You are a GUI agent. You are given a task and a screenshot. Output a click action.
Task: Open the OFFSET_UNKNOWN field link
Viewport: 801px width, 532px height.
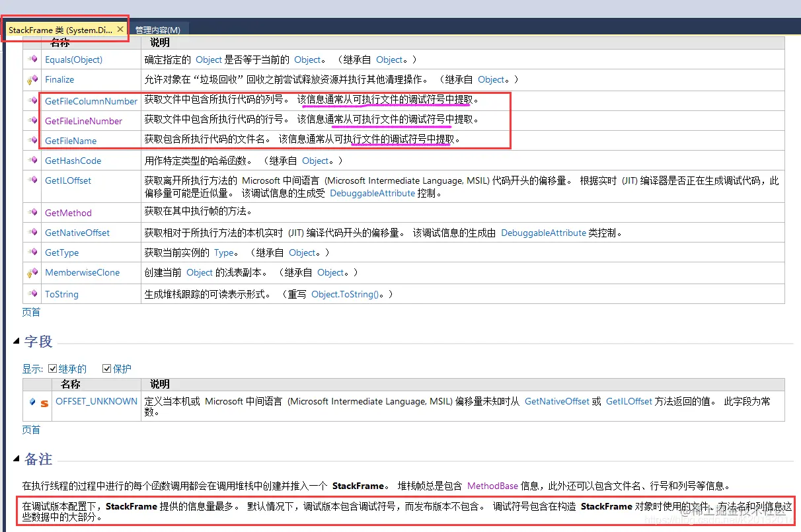click(x=96, y=401)
